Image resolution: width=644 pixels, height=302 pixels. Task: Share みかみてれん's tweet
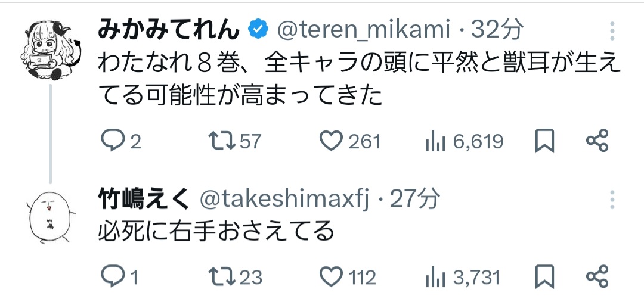point(597,141)
